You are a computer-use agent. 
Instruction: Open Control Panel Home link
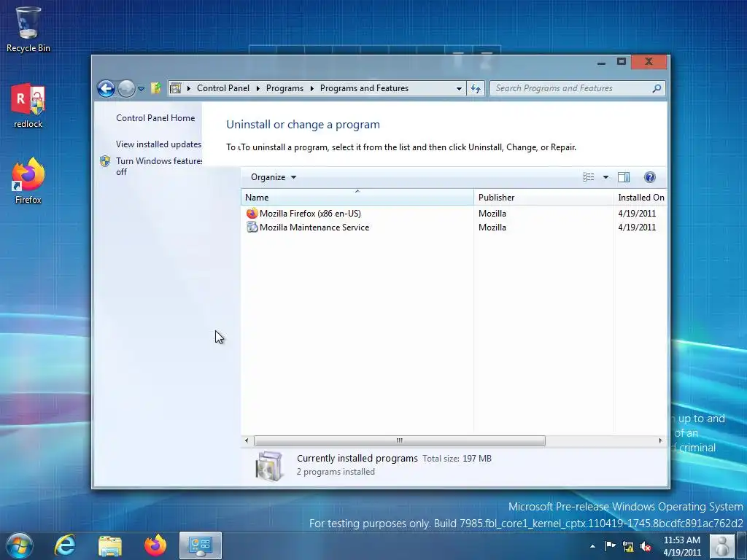click(155, 118)
